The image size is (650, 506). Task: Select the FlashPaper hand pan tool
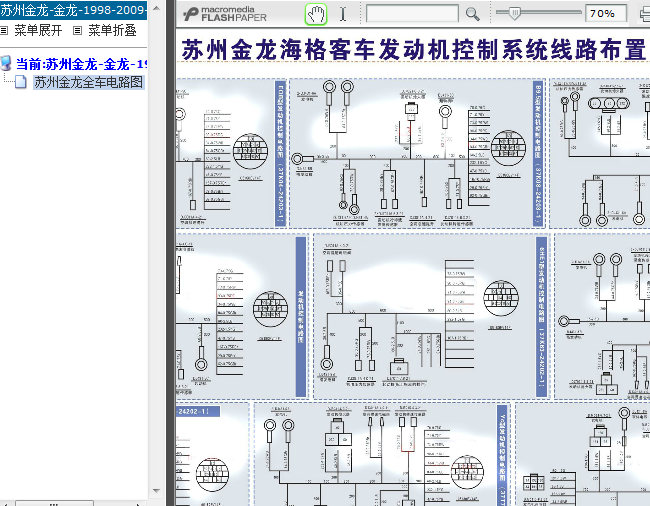(x=316, y=14)
